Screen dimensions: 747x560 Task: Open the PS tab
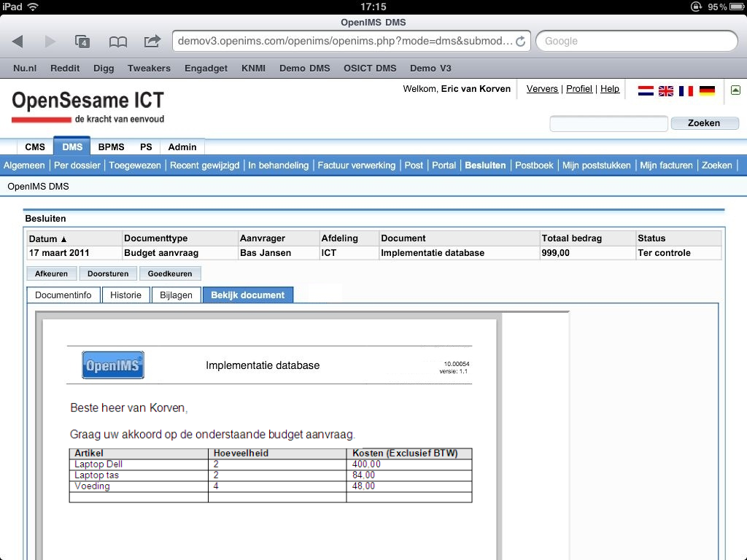146,147
